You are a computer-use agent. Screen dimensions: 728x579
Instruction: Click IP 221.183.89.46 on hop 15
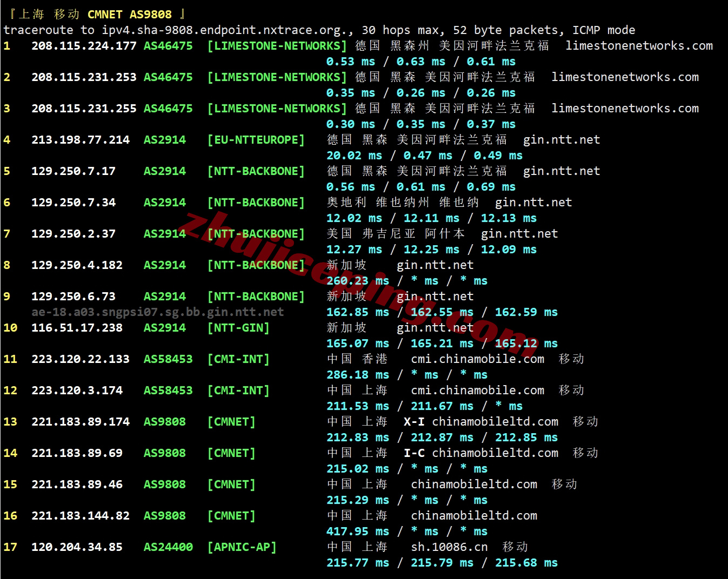[77, 484]
